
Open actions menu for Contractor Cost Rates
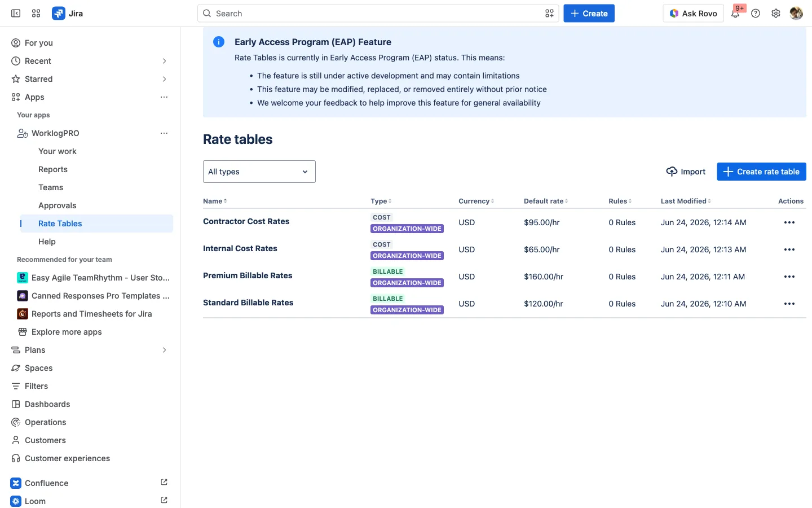click(x=789, y=222)
